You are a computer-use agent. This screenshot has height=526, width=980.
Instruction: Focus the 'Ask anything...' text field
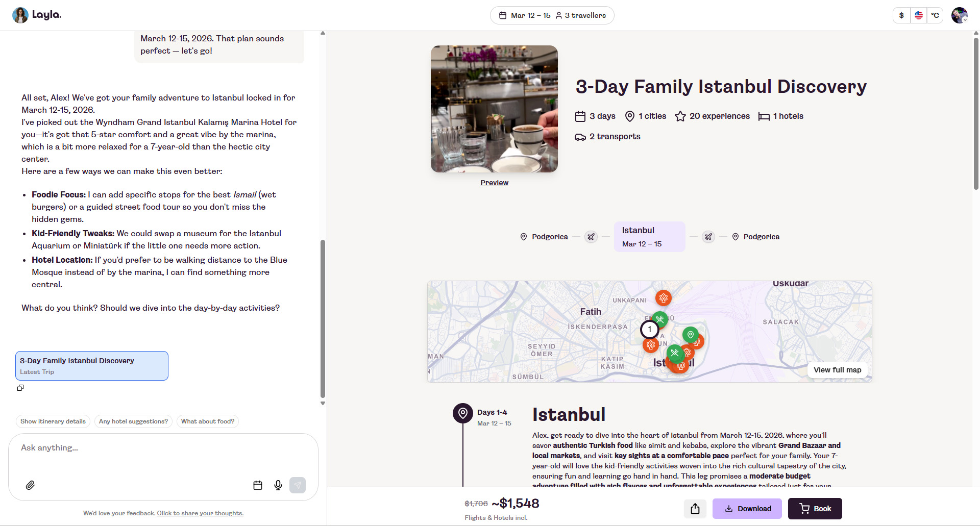tap(163, 448)
